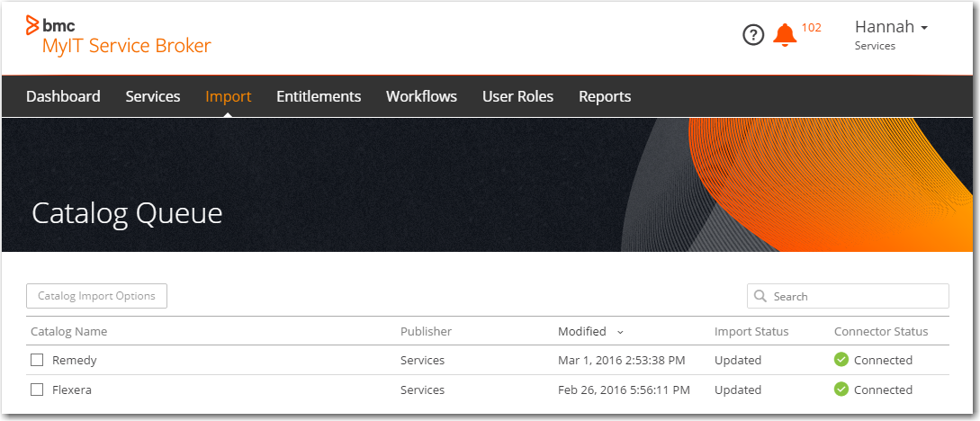The width and height of the screenshot is (980, 421).
Task: Click the MyIT Service Broker title link
Action: coord(126,46)
